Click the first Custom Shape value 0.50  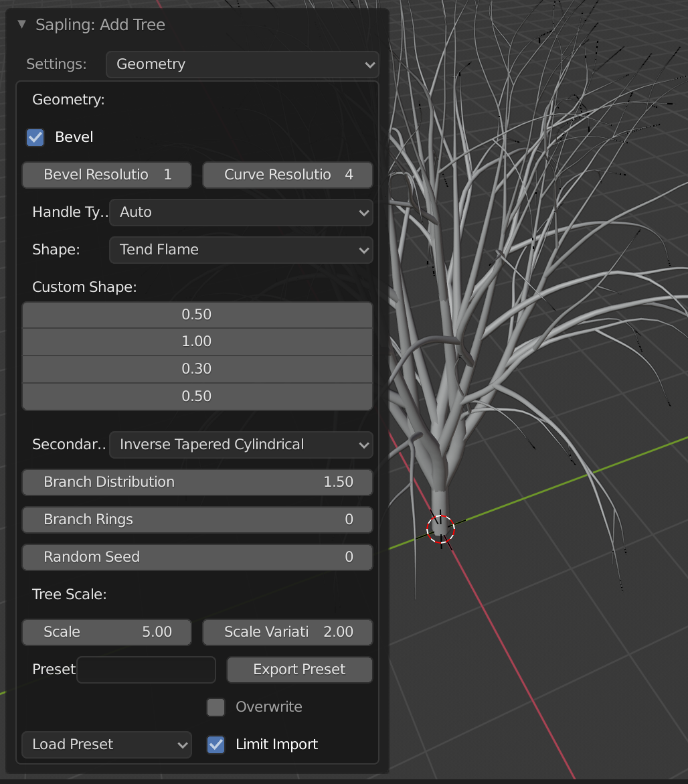click(x=197, y=315)
